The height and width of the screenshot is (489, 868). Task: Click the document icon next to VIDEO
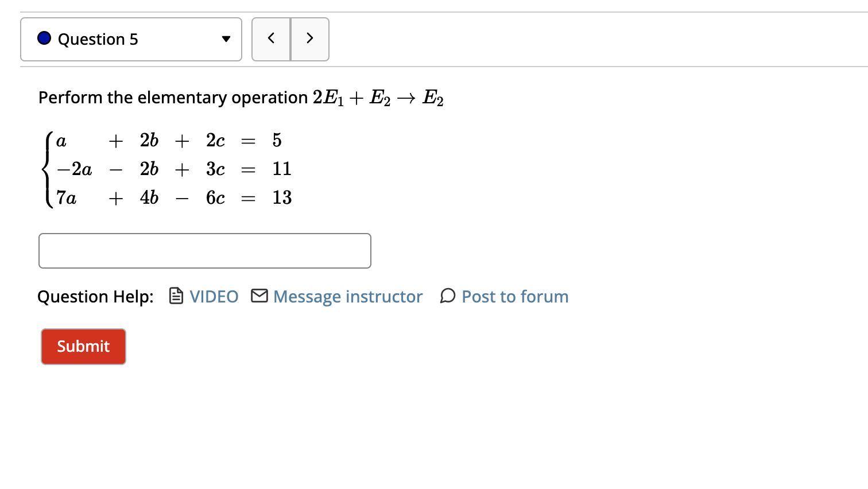click(x=175, y=296)
